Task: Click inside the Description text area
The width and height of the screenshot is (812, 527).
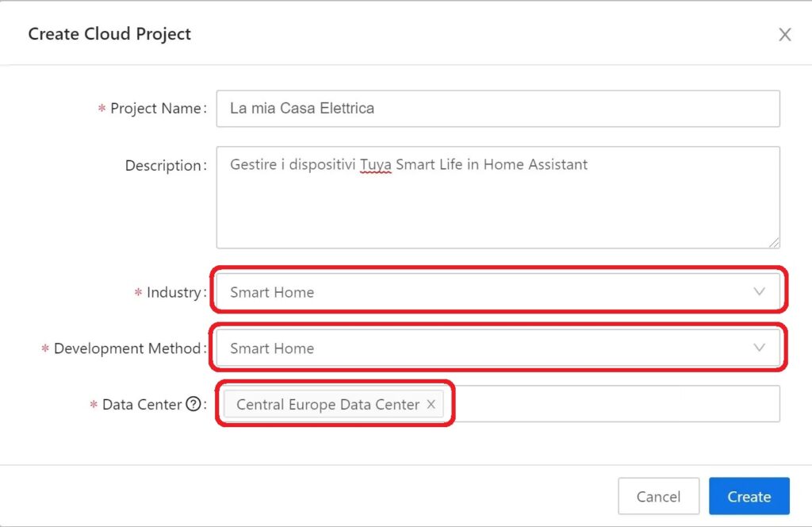Action: 497,206
